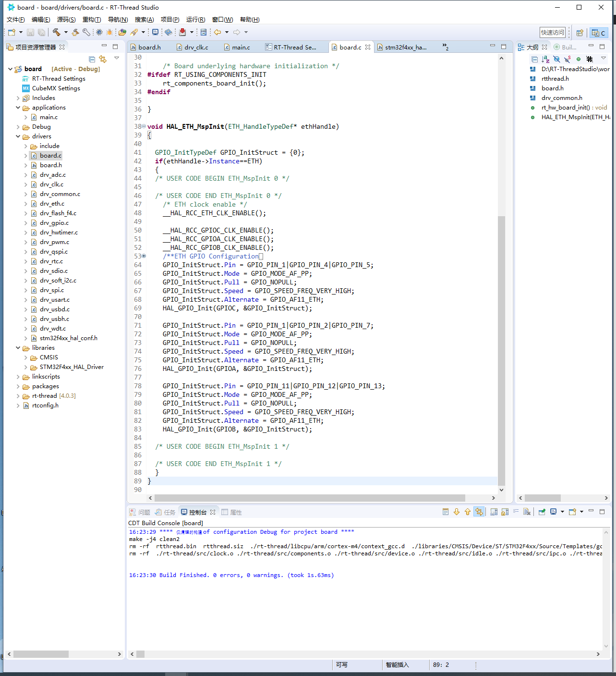Sort outline alphabetically with a-z icon

(545, 59)
